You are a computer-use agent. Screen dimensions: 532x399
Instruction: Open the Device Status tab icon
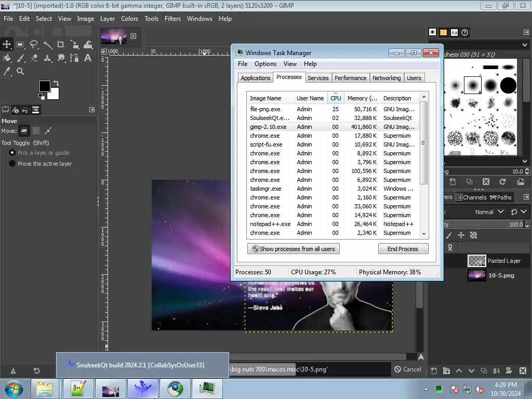tap(15, 110)
